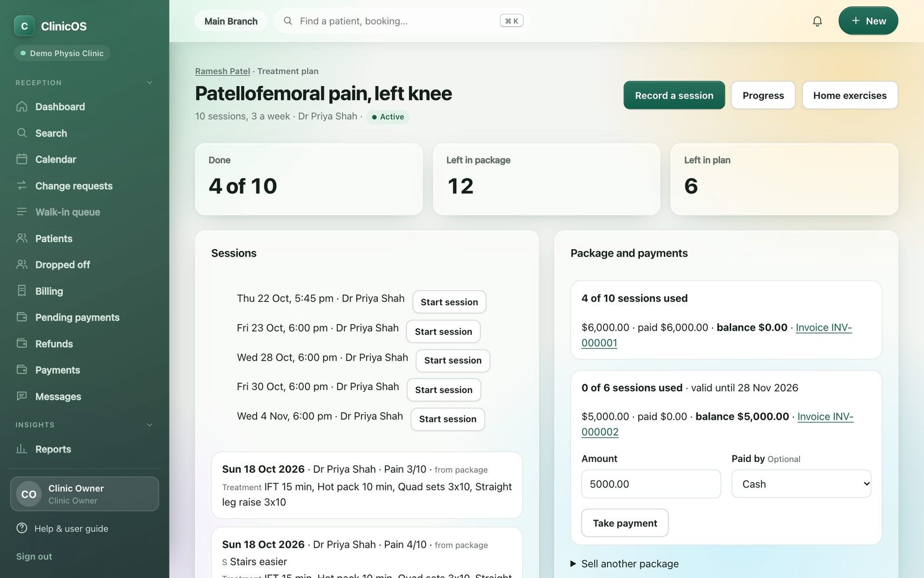
Task: Open Clinic Owner profile card
Action: coord(84,494)
